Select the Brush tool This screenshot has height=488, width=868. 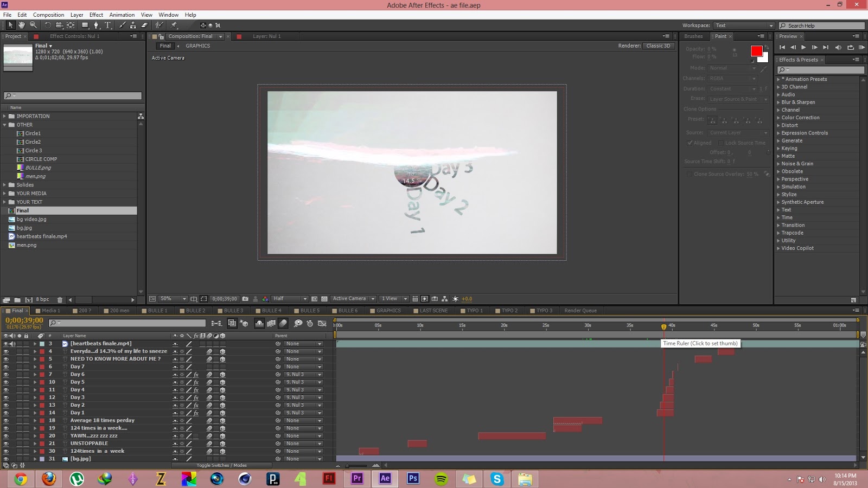[123, 25]
